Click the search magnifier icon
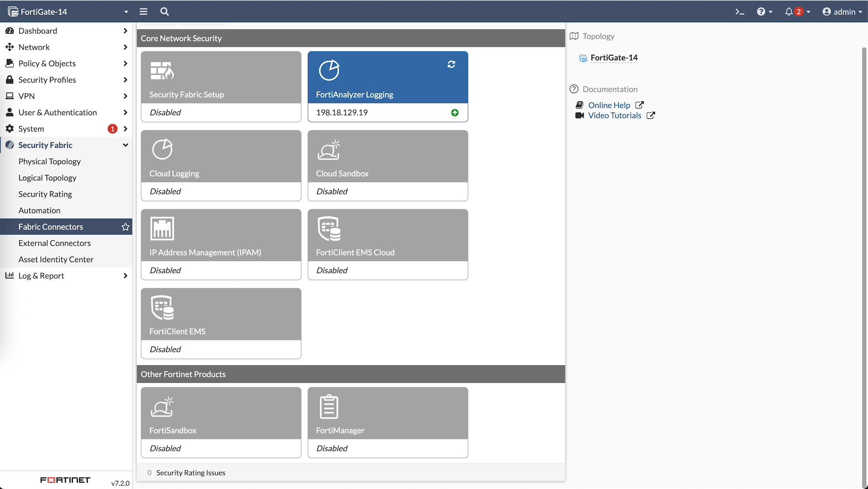Image resolution: width=868 pixels, height=489 pixels. pyautogui.click(x=165, y=12)
